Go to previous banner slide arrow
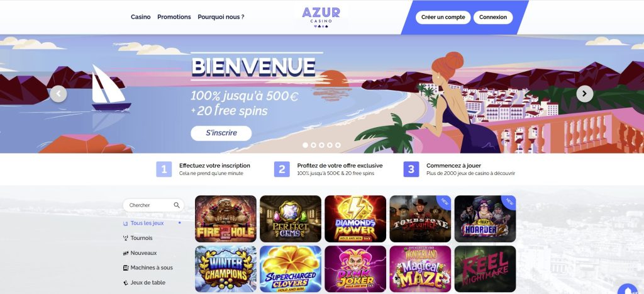 click(x=58, y=94)
